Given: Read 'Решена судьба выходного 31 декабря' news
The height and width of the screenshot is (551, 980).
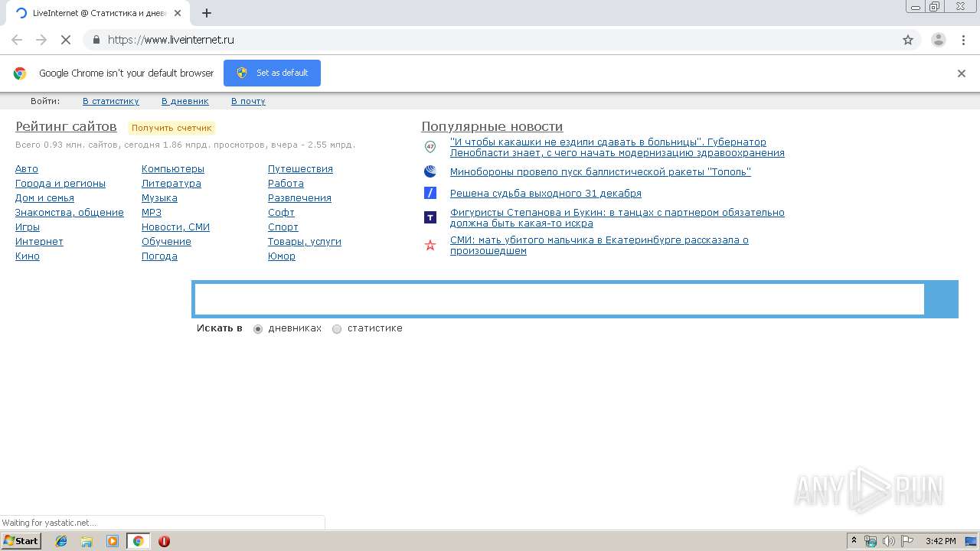Looking at the screenshot, I should pos(546,194).
